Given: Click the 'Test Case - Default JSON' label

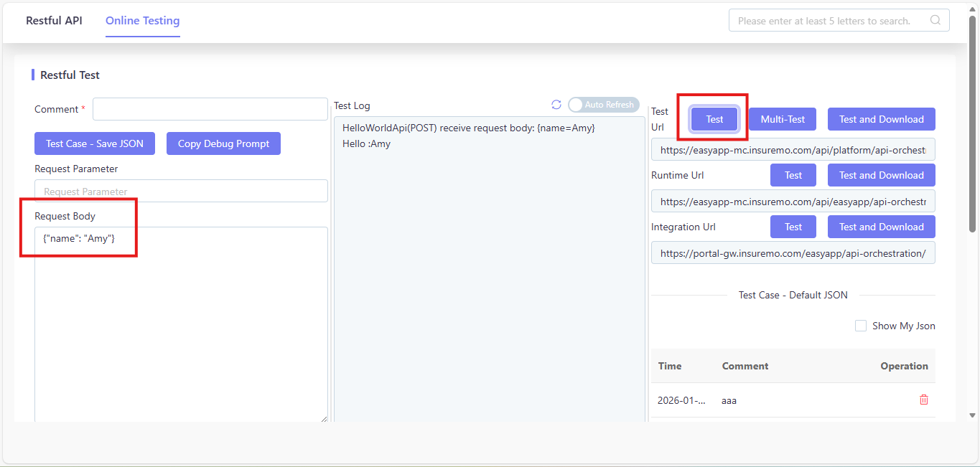Looking at the screenshot, I should click(x=793, y=295).
